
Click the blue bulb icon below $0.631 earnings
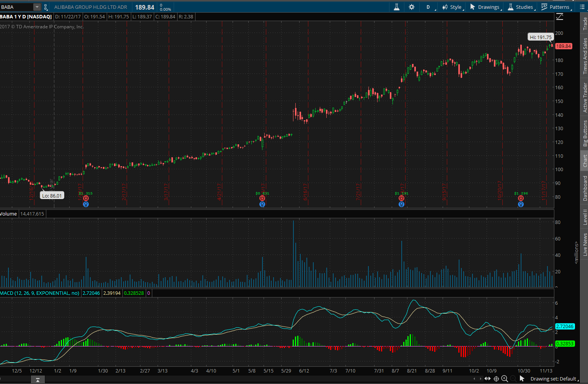click(x=262, y=204)
